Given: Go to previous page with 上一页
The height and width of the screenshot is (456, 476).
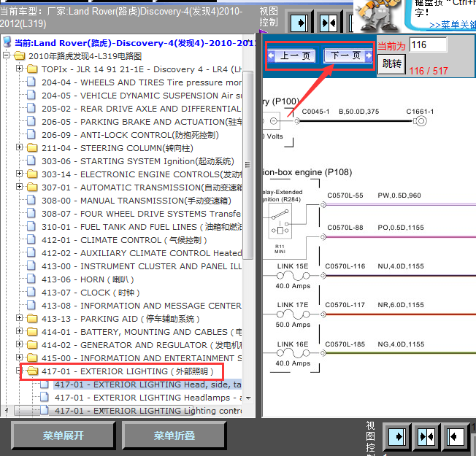Looking at the screenshot, I should tap(292, 56).
